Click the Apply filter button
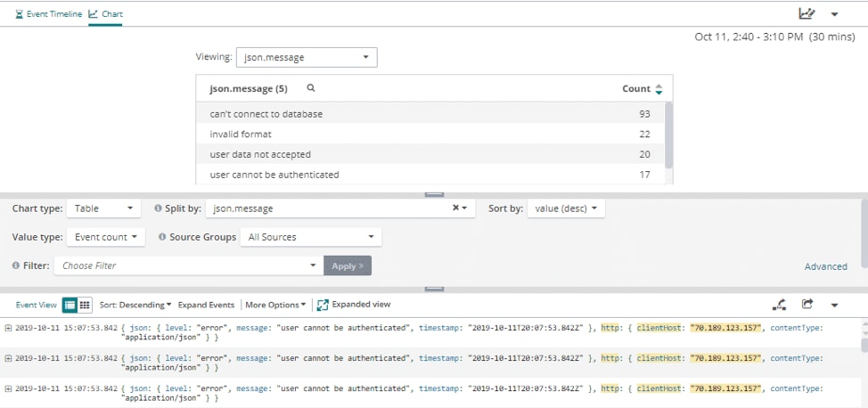The height and width of the screenshot is (408, 868). coord(346,265)
